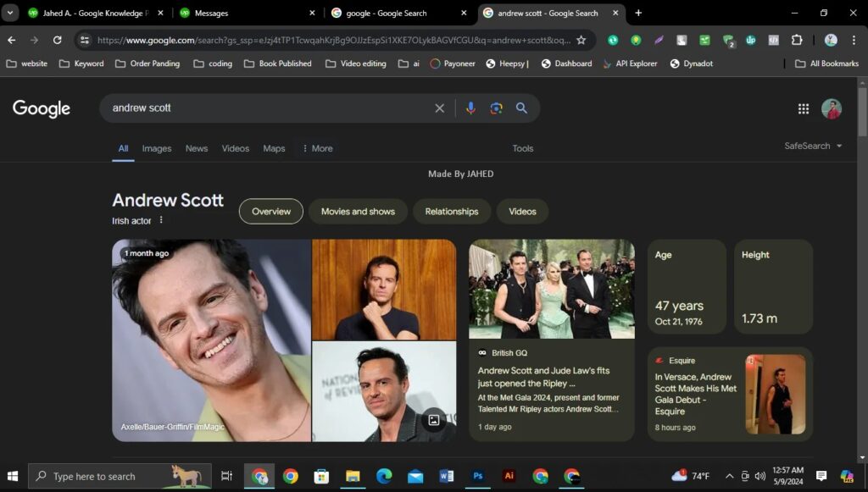Bookmark this page with the star icon
Viewport: 868px width, 492px height.
(x=581, y=40)
